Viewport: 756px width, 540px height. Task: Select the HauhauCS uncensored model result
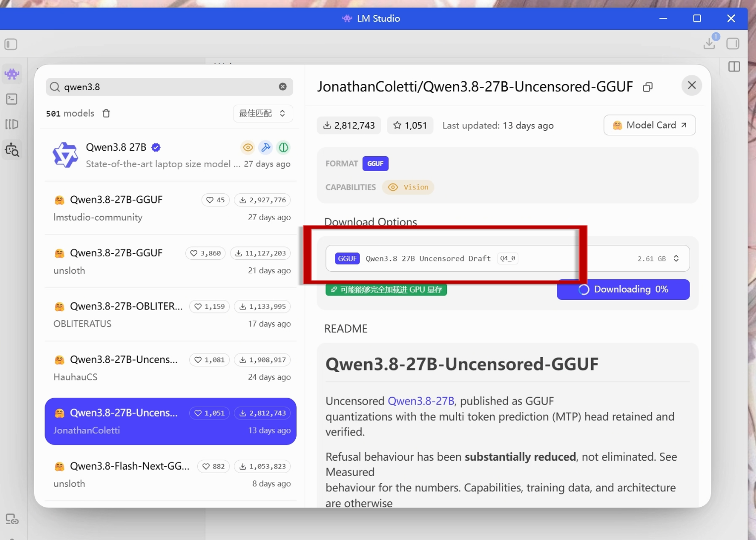(x=171, y=368)
